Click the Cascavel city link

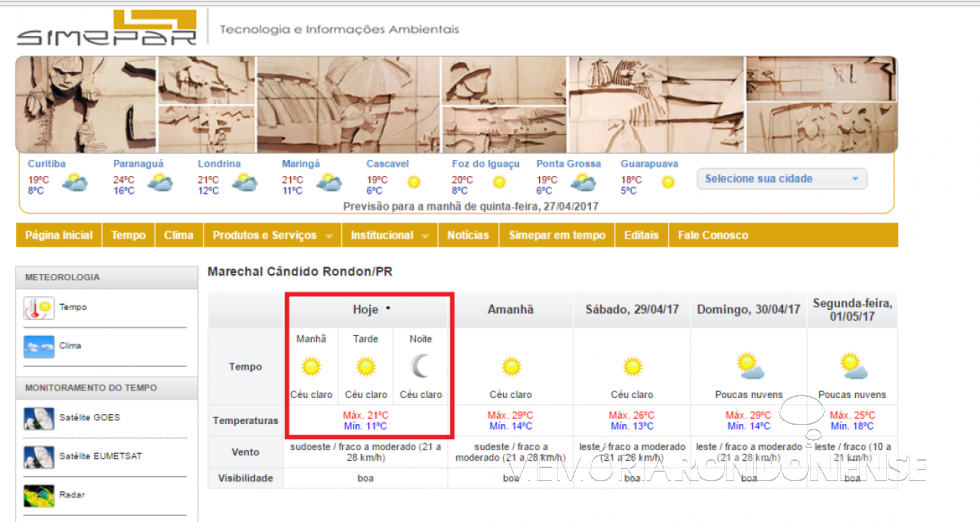[x=388, y=164]
